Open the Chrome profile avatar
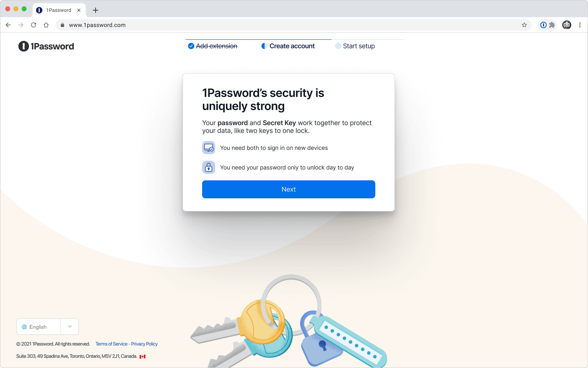588x368 pixels. coord(567,25)
